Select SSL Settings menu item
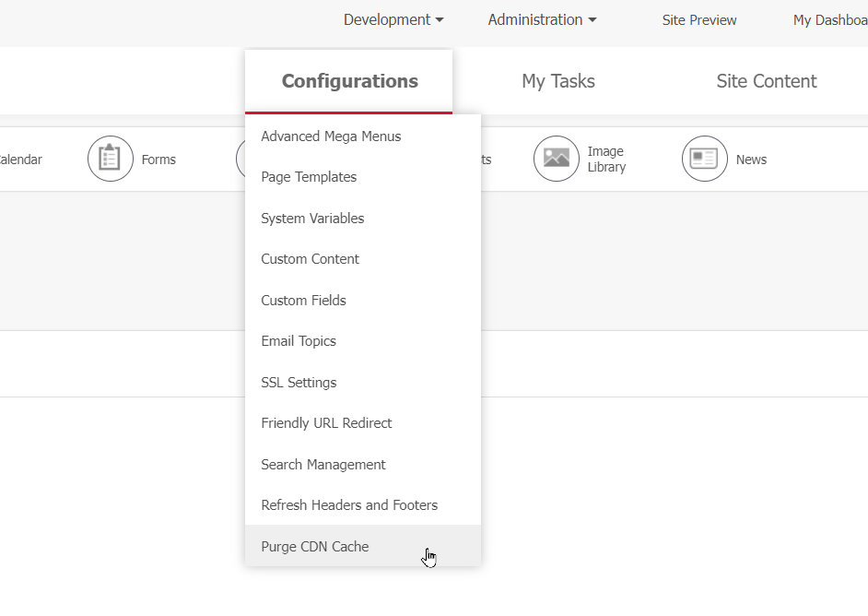868x616 pixels. tap(363, 382)
